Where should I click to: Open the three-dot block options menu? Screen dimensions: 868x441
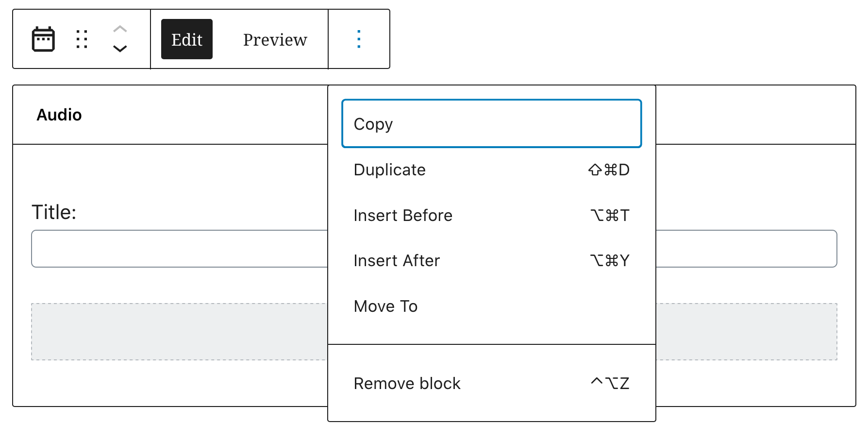(x=359, y=39)
